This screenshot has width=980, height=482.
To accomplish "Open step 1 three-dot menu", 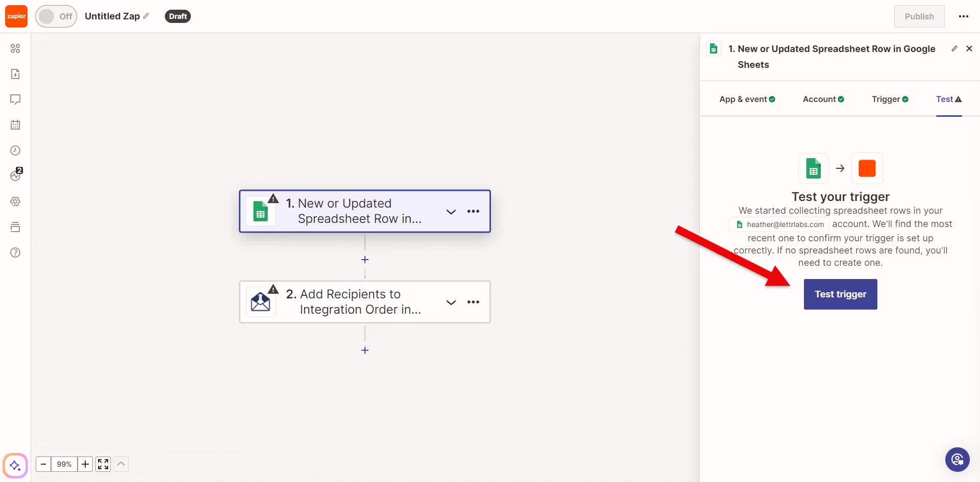I will coord(473,211).
